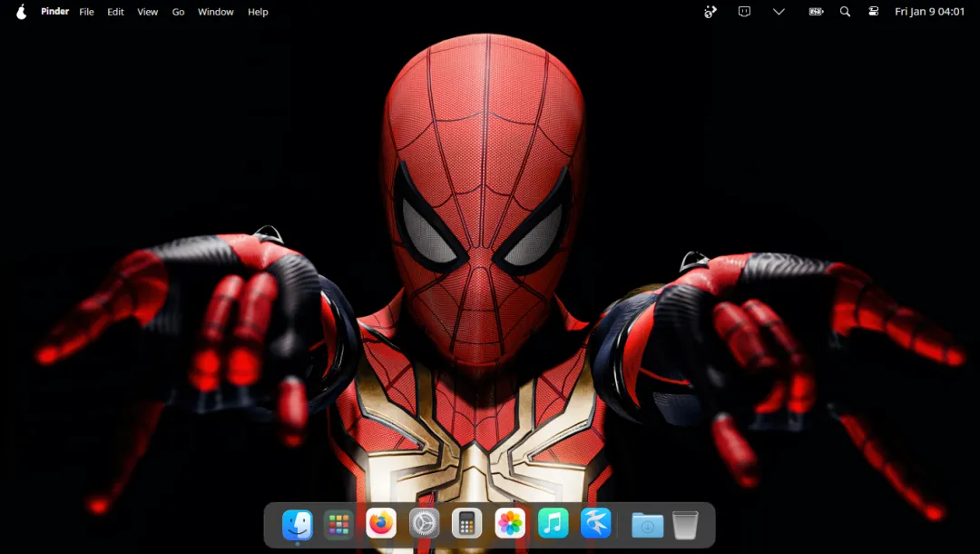Open Photos app in the dock
The image size is (980, 554).
coord(510,523)
